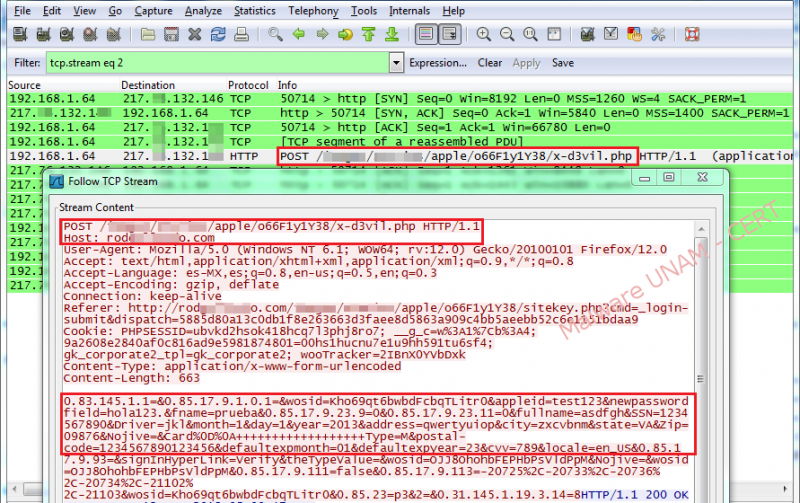Toggle auto scroll in live capture
The width and height of the screenshot is (800, 503).
click(450, 35)
